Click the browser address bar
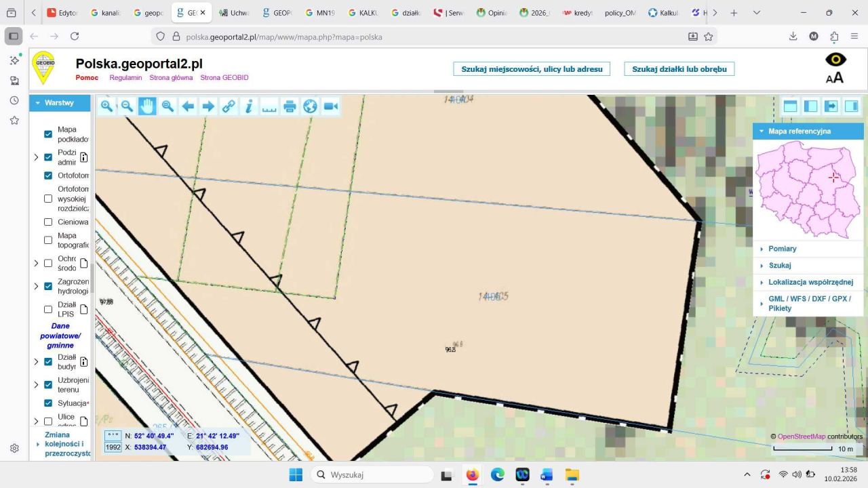Screen dimensions: 868x488 [x=434, y=37]
